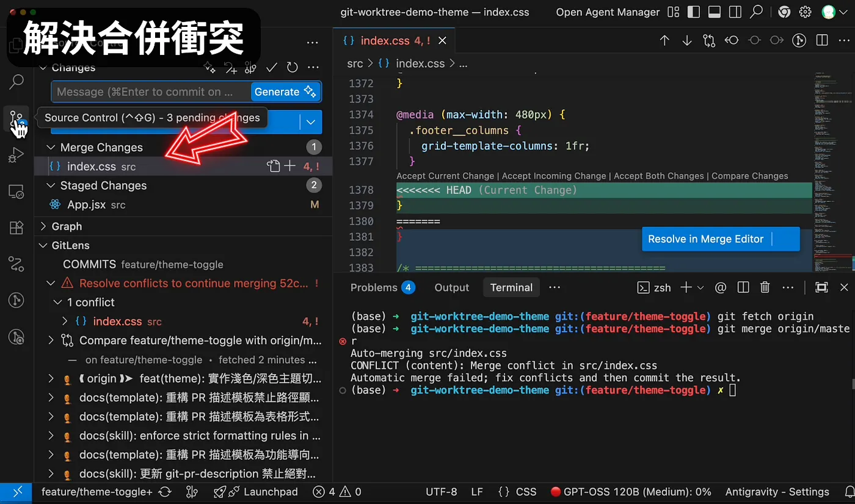This screenshot has height=504, width=855.
Task: Go to next change with down arrow
Action: [x=687, y=41]
